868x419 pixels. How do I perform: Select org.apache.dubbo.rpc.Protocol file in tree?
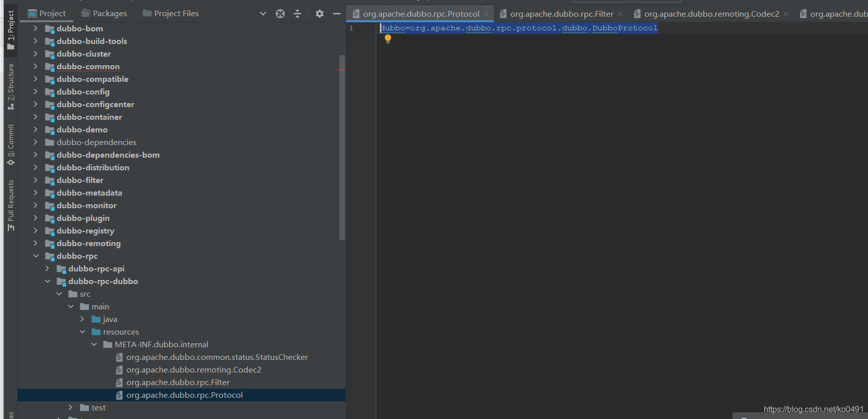pos(185,395)
